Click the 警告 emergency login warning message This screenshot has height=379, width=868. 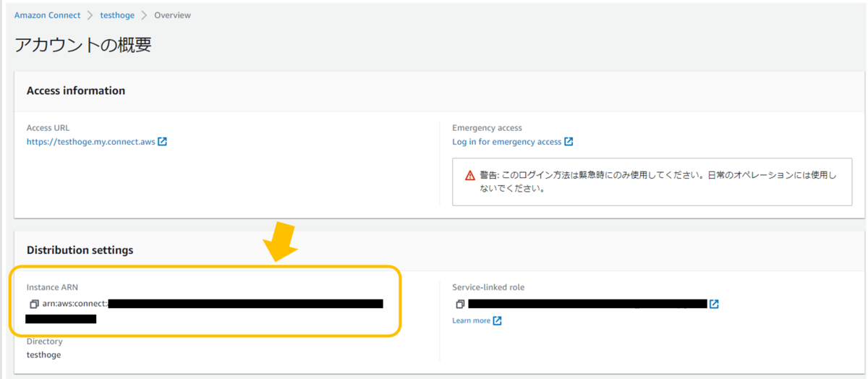657,182
